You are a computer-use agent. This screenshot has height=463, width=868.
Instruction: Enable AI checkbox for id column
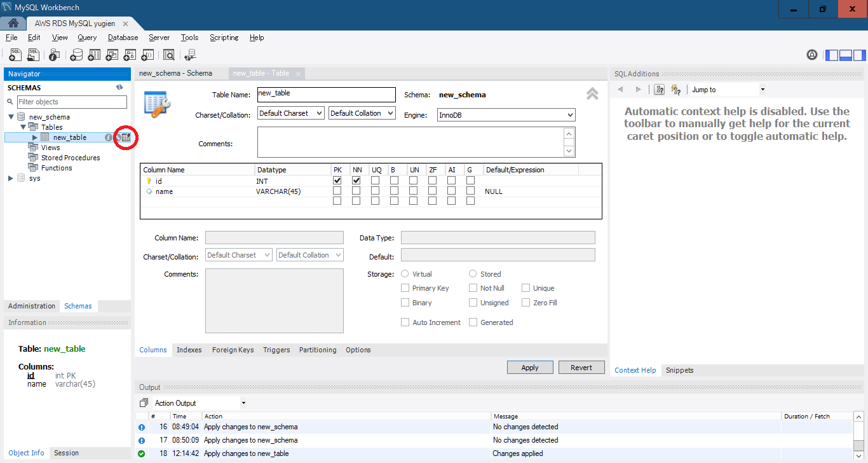pyautogui.click(x=452, y=181)
